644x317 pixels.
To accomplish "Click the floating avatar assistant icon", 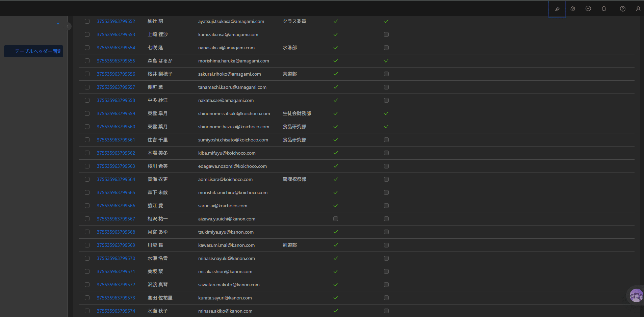I will coord(636,296).
